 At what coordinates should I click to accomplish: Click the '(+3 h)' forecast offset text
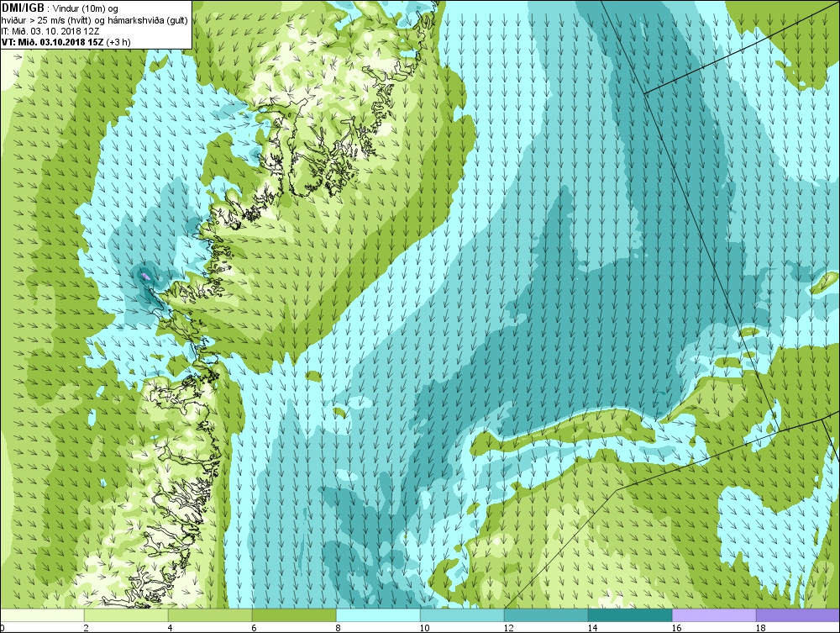118,42
